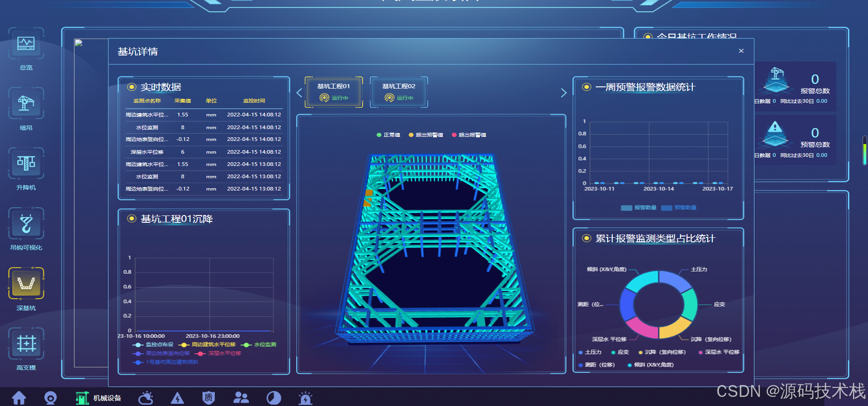Open the pie chart statistics icon
This screenshot has width=868, height=406.
click(x=273, y=398)
